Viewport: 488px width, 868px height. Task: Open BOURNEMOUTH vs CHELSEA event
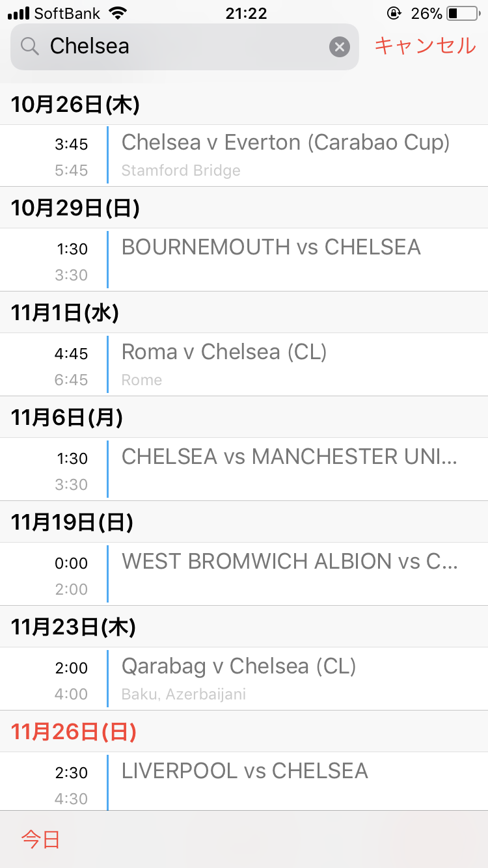[x=244, y=260]
